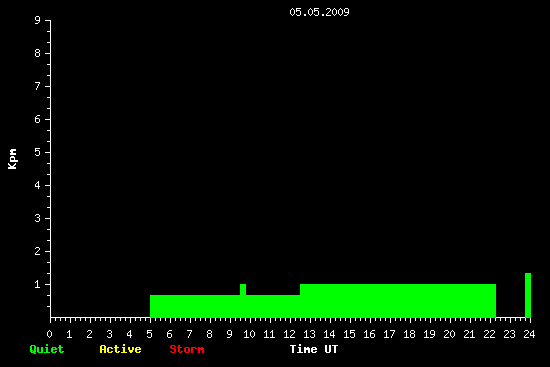Click the narrow green bar near hour 24
This screenshot has height=367, width=550.
pyautogui.click(x=528, y=295)
